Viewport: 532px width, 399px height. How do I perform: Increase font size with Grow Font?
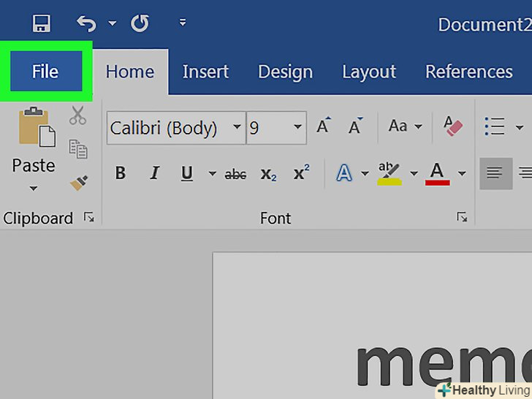click(x=323, y=126)
